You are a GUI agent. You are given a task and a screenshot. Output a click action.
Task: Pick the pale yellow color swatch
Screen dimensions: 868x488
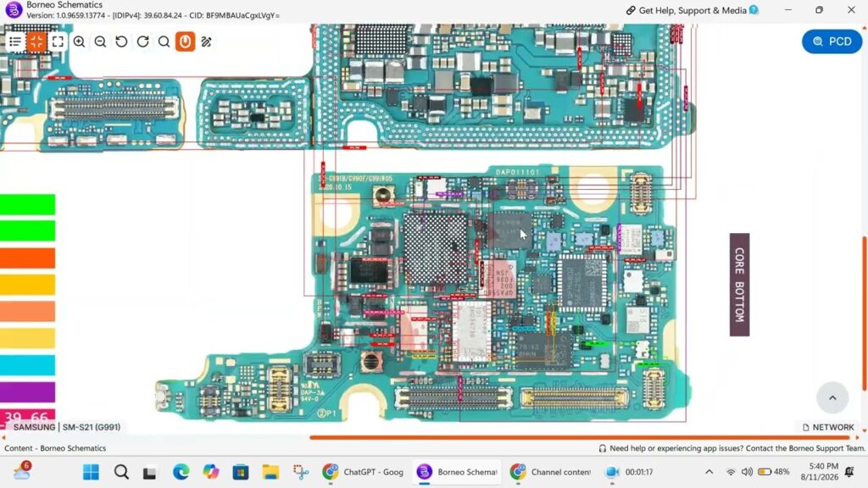coord(27,338)
